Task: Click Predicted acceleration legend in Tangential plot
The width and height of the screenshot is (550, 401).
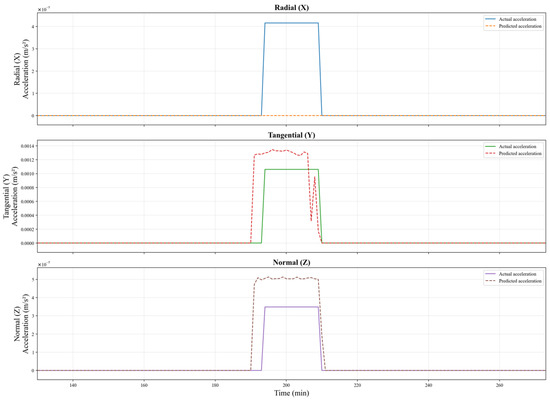Action: [513, 154]
